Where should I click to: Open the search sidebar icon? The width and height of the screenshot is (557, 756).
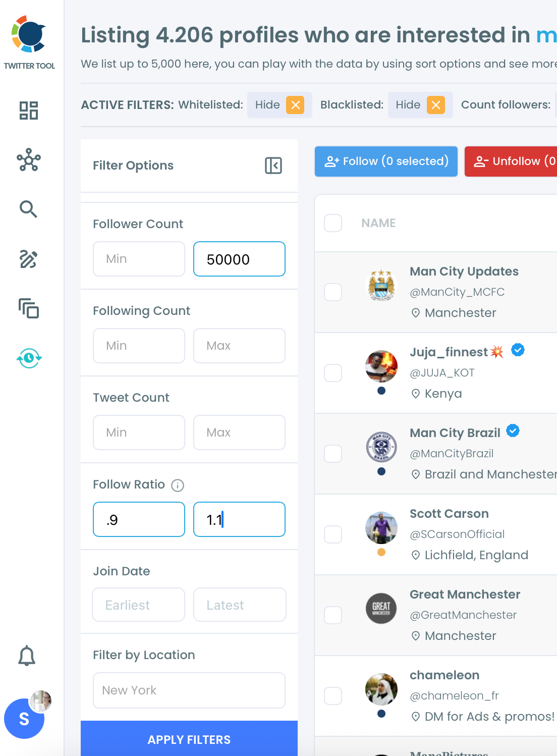29,209
